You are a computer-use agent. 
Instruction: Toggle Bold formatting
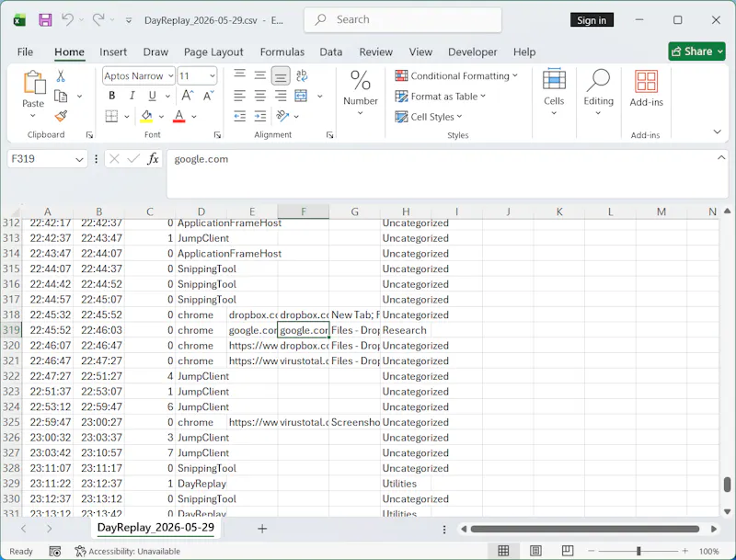coord(111,96)
